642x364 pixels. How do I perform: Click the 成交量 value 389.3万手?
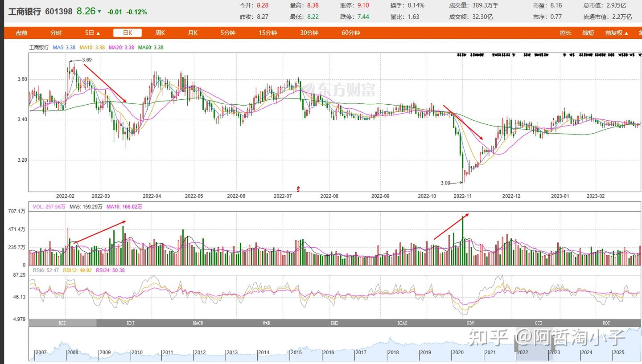[x=486, y=5]
